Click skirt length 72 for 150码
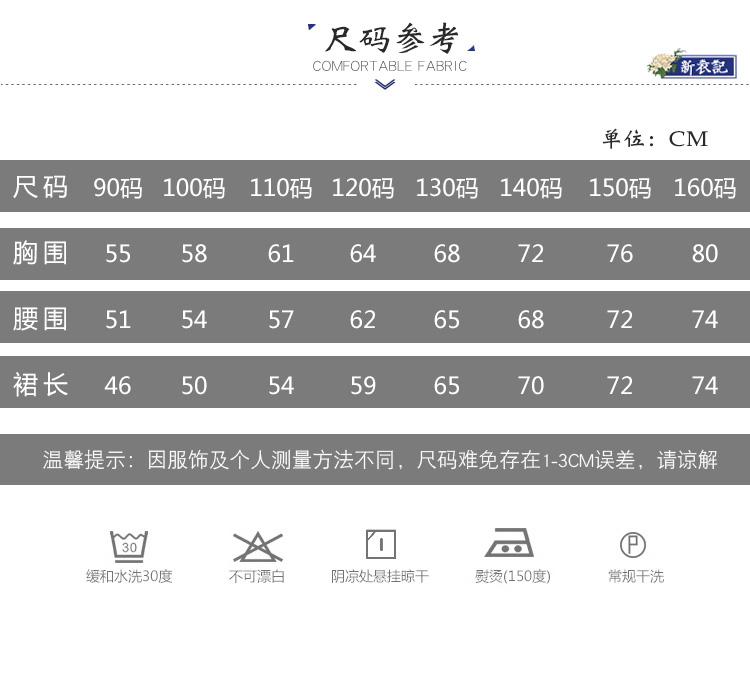The width and height of the screenshot is (750, 680). (620, 385)
